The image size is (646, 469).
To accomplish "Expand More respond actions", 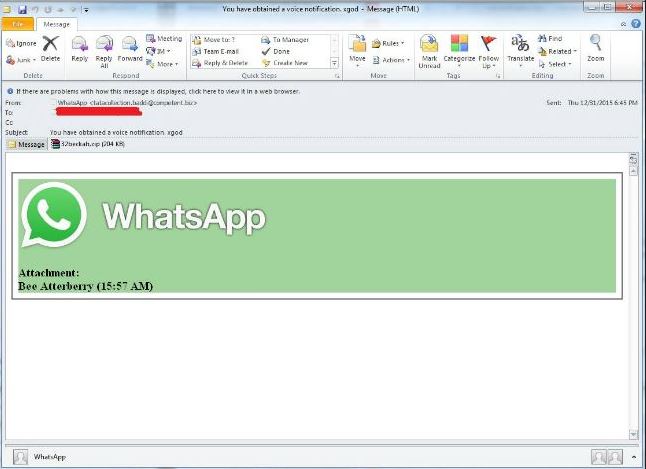I will tap(162, 64).
